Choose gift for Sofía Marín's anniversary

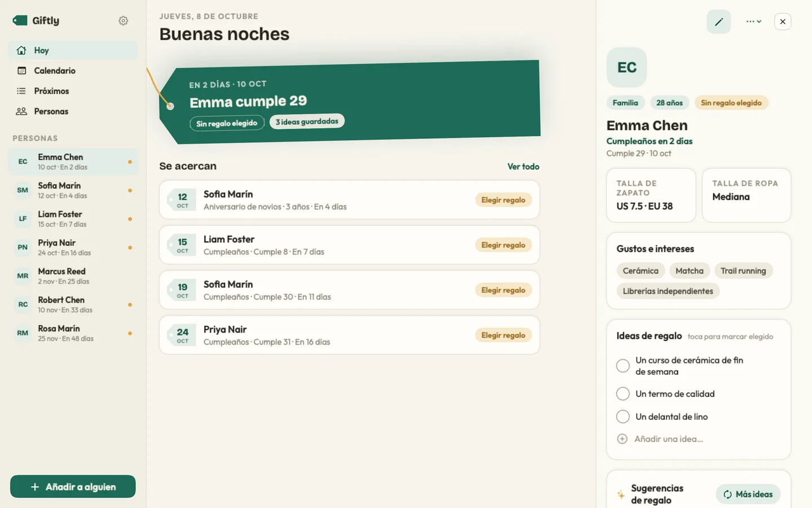point(503,200)
